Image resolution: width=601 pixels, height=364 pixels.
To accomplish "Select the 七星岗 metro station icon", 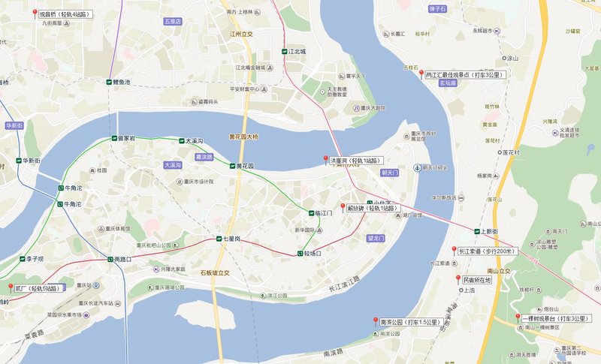I will [219, 239].
